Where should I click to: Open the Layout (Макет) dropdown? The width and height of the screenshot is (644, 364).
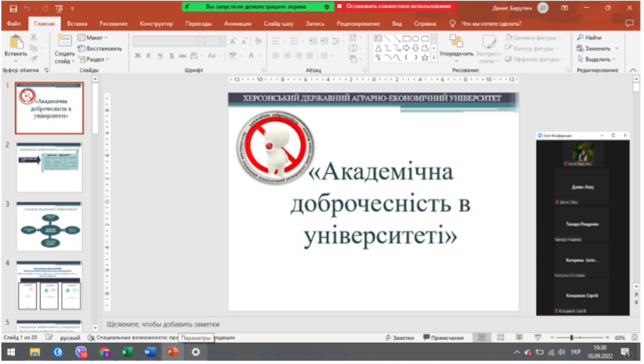pyautogui.click(x=93, y=38)
